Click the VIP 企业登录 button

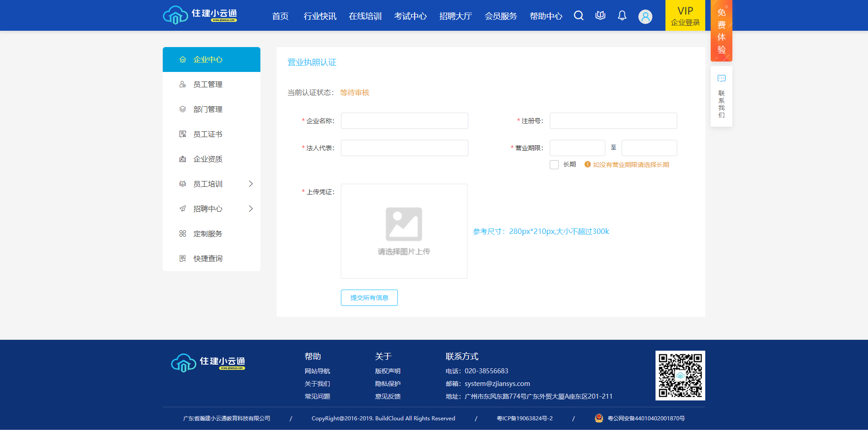pyautogui.click(x=685, y=15)
